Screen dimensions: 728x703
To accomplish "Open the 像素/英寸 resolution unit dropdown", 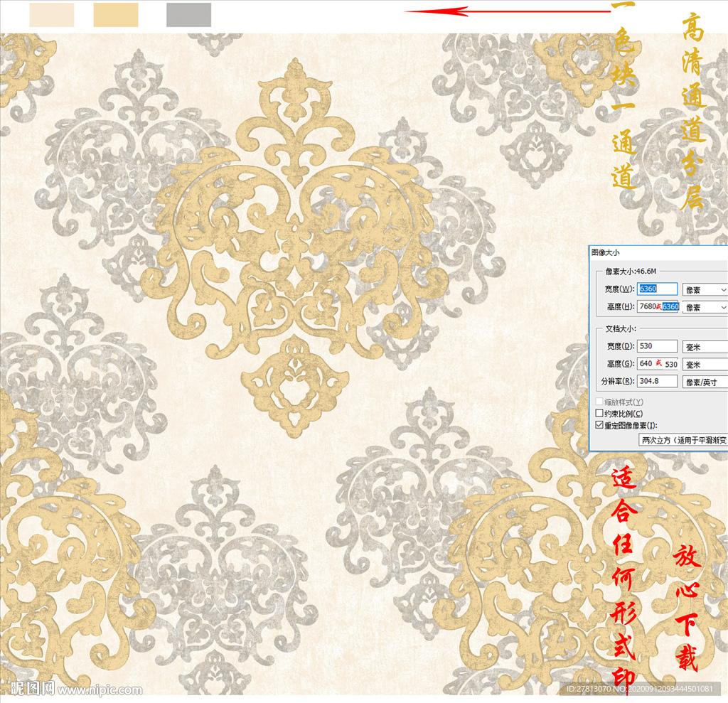I will (x=705, y=382).
